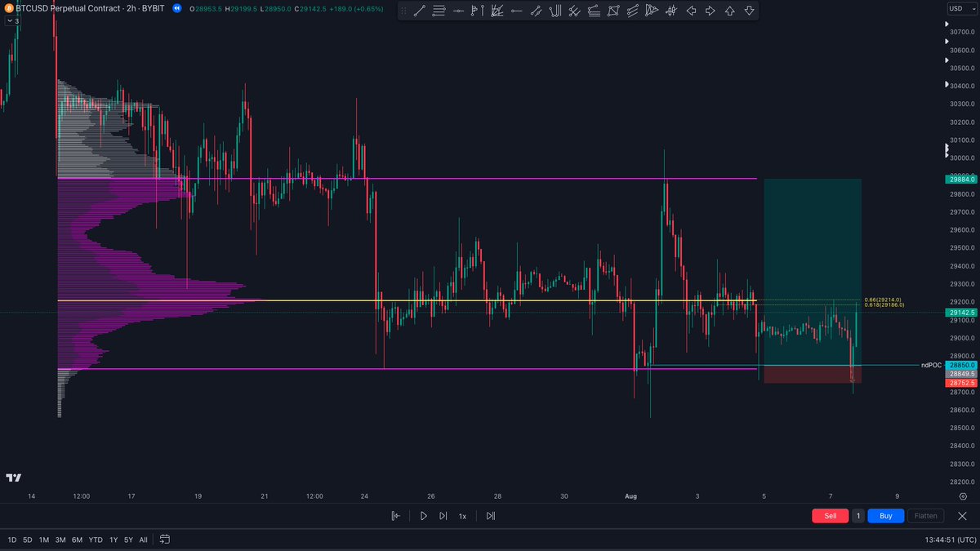Choose the arrow left drawing tool

(691, 11)
